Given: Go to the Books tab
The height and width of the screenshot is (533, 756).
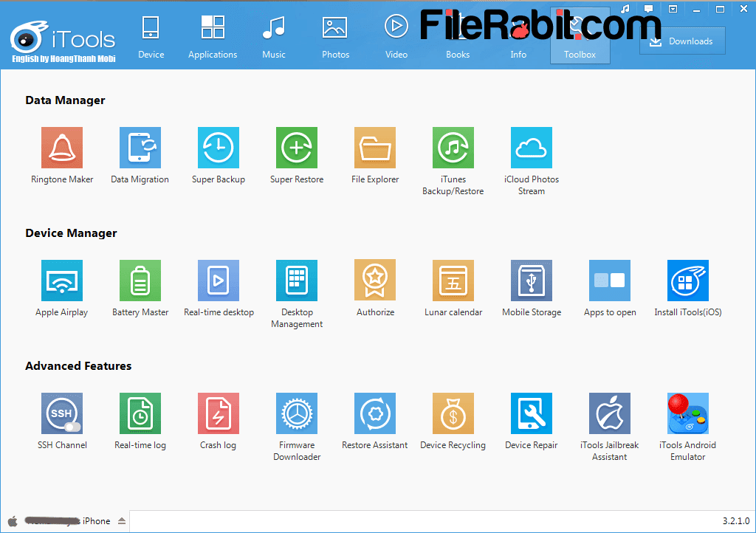Looking at the screenshot, I should coord(458,37).
